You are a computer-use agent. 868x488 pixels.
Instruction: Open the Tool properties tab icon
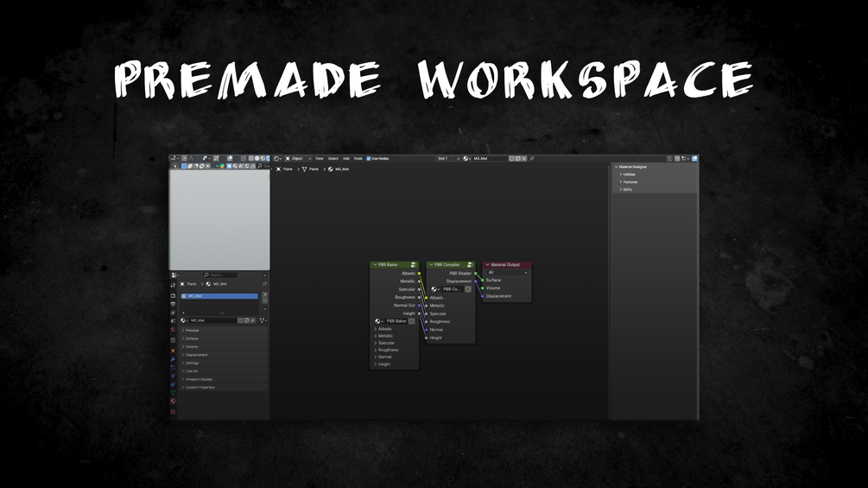coord(173,286)
